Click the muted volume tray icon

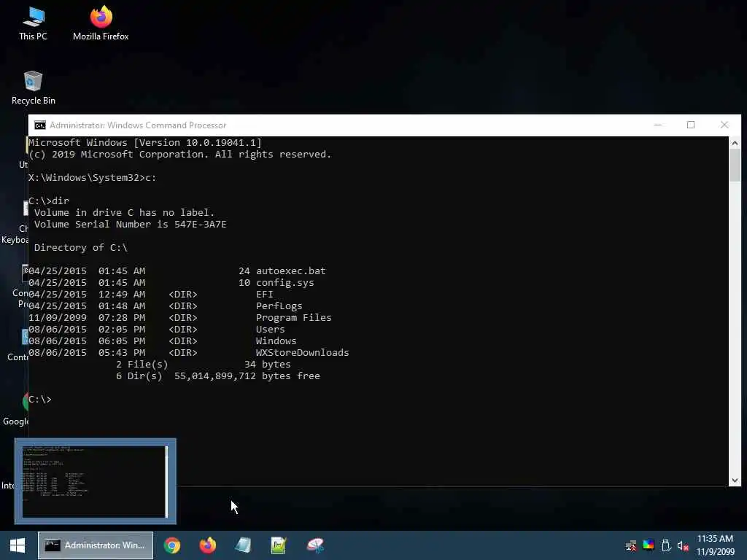click(x=683, y=546)
